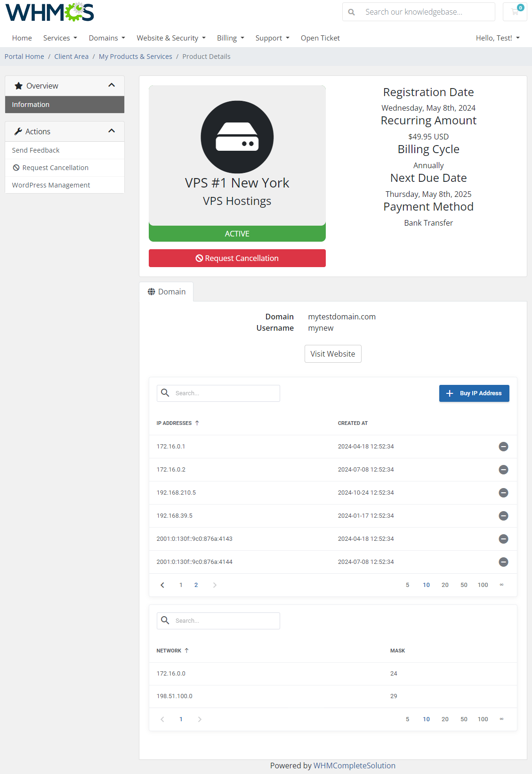Click the WHMCS logo
The width and height of the screenshot is (532, 774).
pos(49,12)
